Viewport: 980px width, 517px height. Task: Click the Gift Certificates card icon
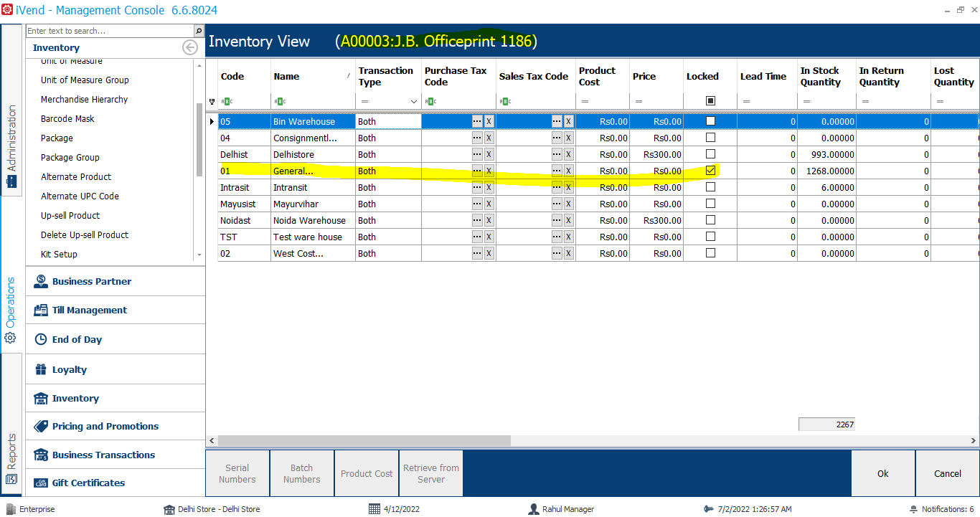[x=41, y=483]
